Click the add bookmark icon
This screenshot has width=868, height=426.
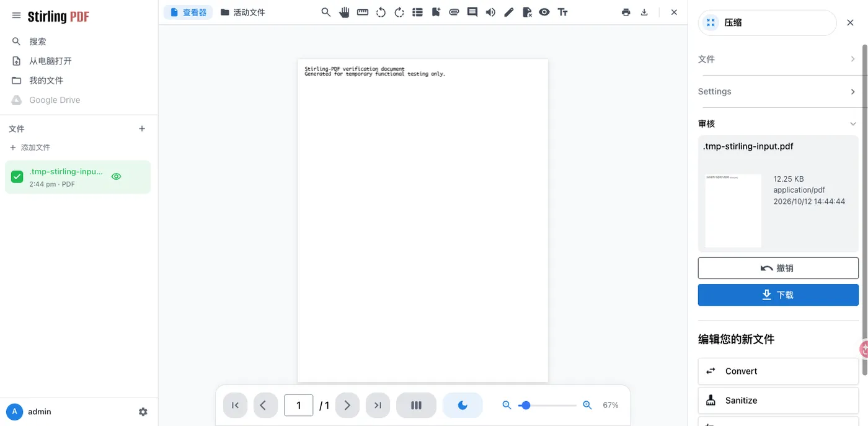(436, 12)
